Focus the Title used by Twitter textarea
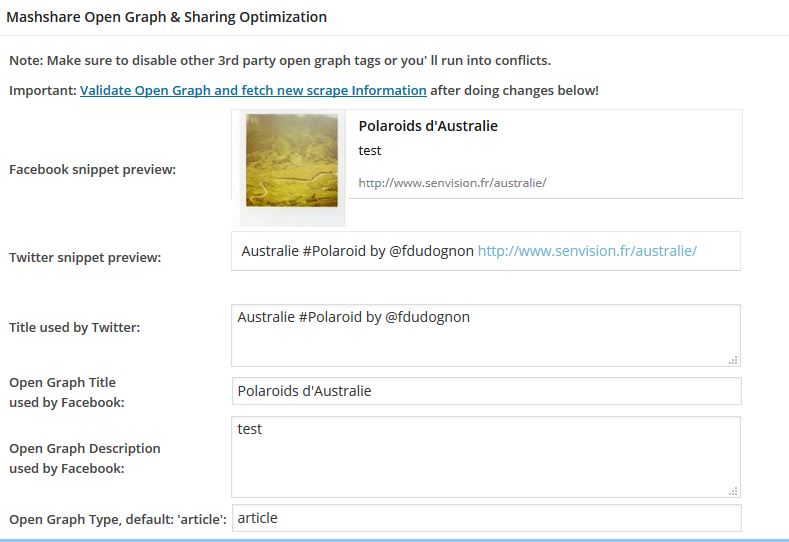Image resolution: width=789 pixels, height=542 pixels. point(486,336)
